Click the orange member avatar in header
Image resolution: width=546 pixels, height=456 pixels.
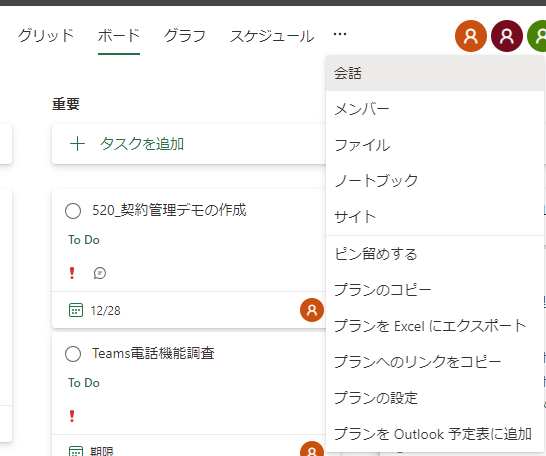click(471, 36)
